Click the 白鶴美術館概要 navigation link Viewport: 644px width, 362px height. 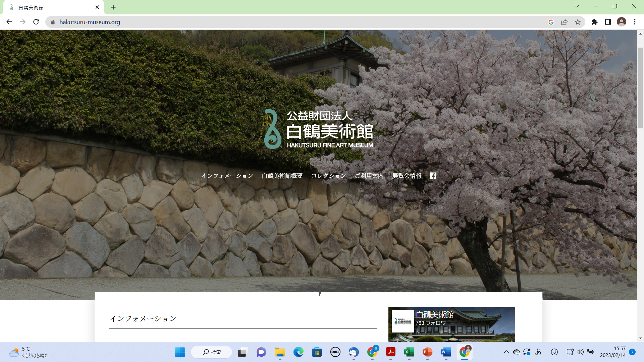282,176
